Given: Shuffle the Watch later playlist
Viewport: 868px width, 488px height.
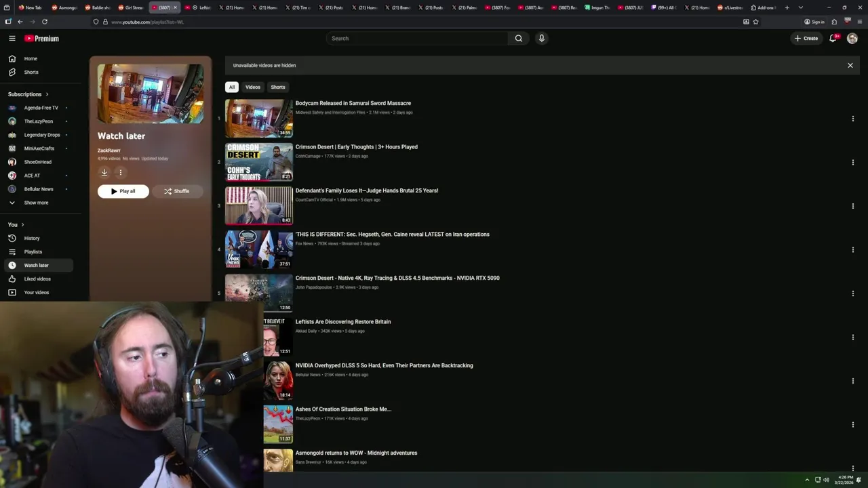Looking at the screenshot, I should [x=177, y=191].
